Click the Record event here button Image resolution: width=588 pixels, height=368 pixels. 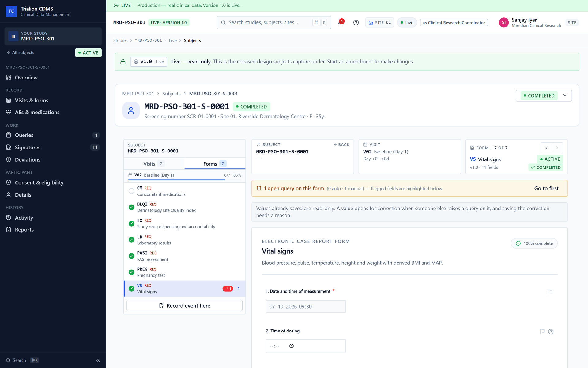[184, 306]
